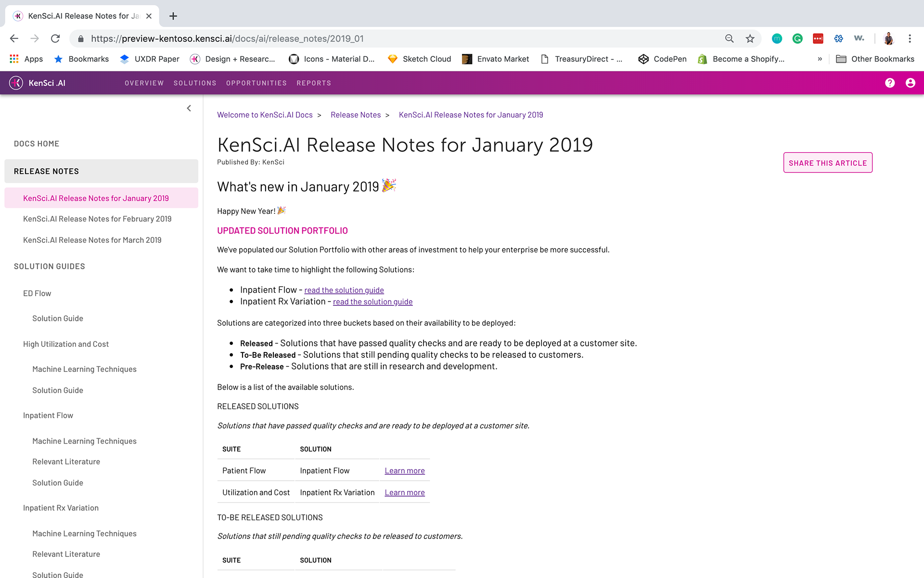This screenshot has height=578, width=924.
Task: Open Become a Shopify bookmark
Action: pos(741,59)
